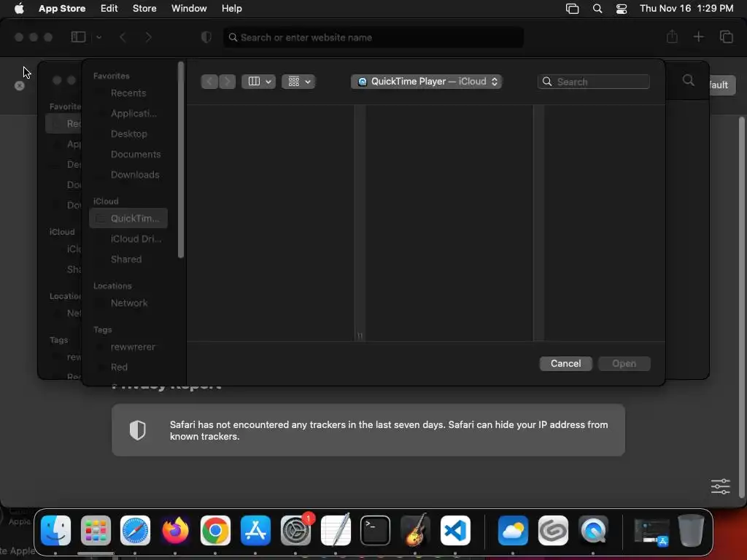Screen dimensions: 747x560
Task: Go forward in Safari toolbar
Action: click(148, 37)
